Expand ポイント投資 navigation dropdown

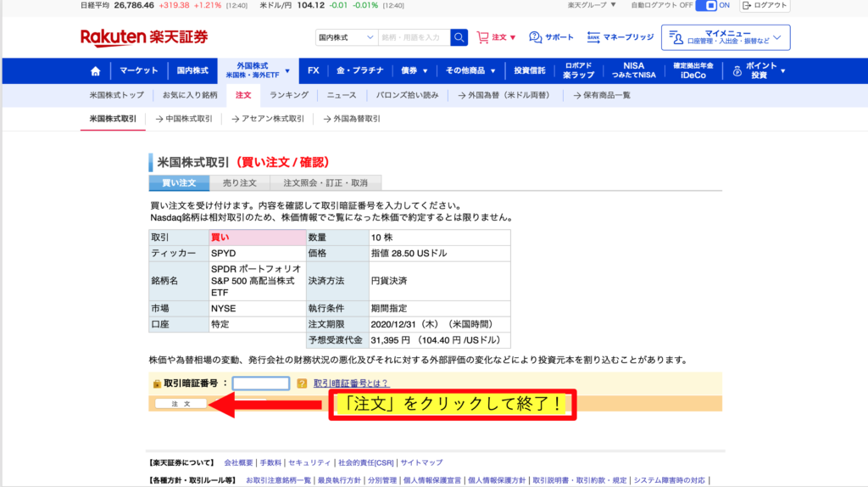759,70
